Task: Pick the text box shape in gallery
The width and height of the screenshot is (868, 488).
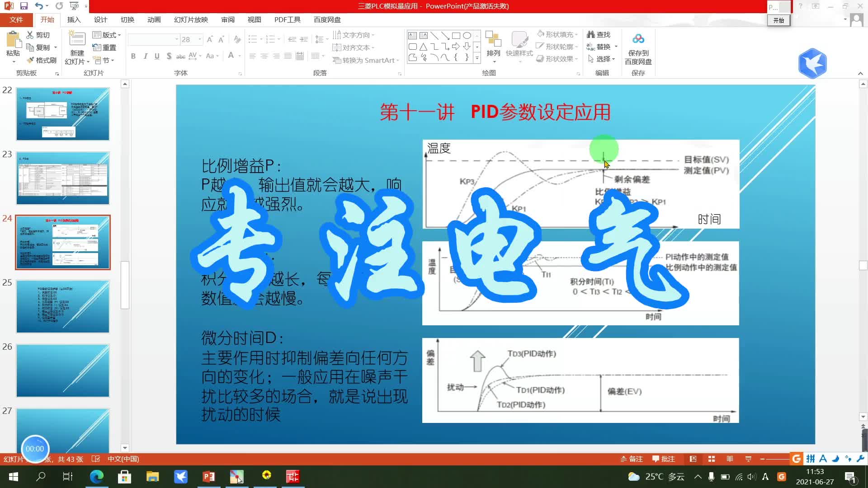Action: (x=412, y=35)
